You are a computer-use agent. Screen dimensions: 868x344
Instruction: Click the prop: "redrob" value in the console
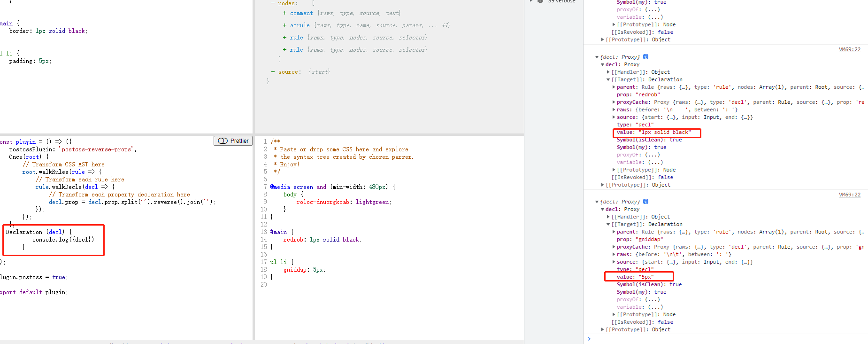click(x=648, y=94)
